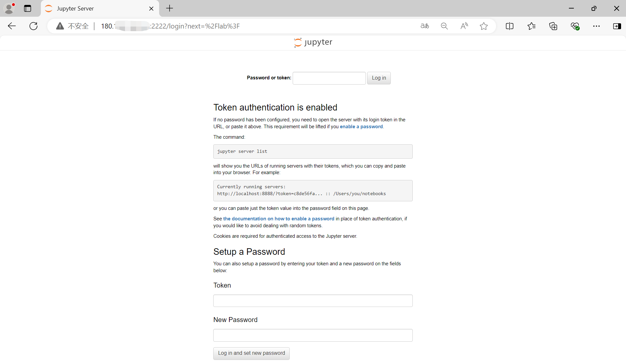Open a new browser tab

[170, 9]
